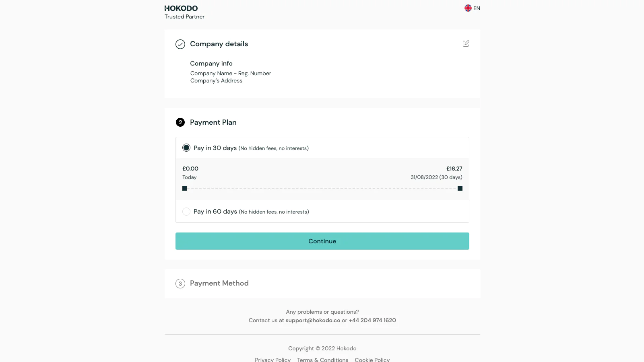The image size is (644, 362).
Task: Select the Pay in 60 days option
Action: [186, 212]
